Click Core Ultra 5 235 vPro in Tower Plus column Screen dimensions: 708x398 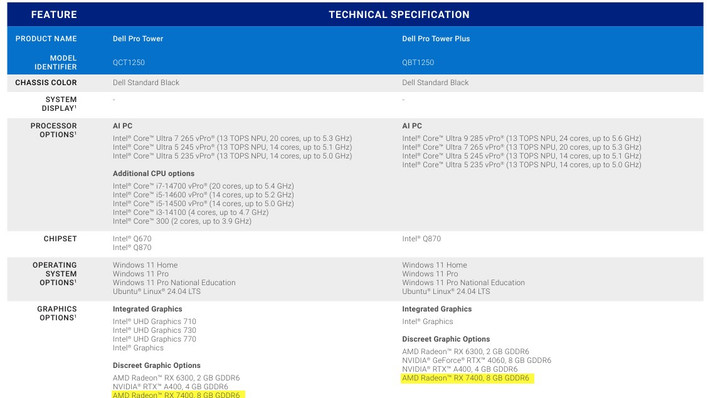tap(522, 165)
